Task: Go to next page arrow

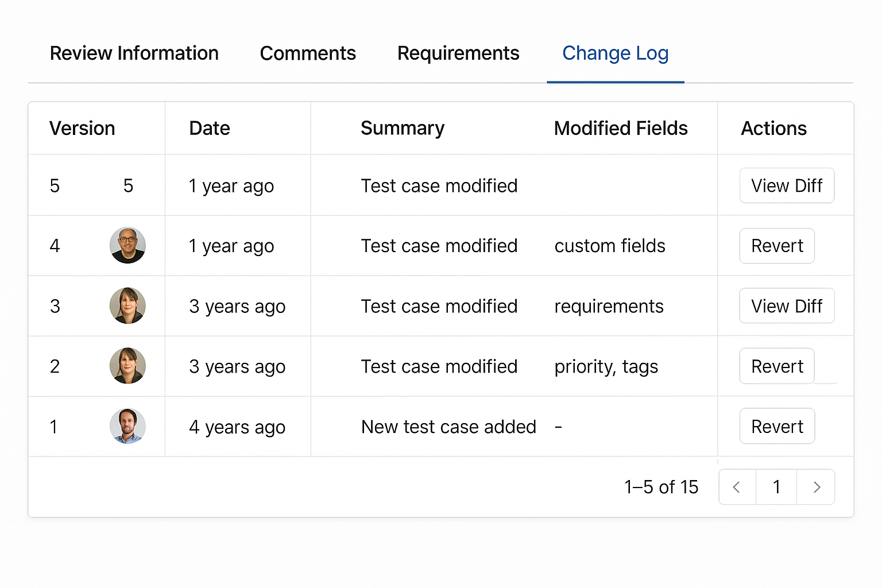Action: pyautogui.click(x=816, y=487)
